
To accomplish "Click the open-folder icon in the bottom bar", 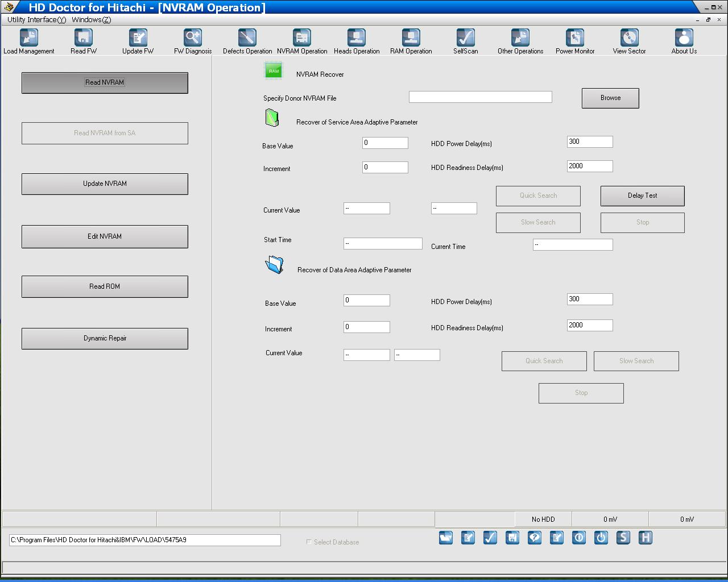I will tap(446, 538).
